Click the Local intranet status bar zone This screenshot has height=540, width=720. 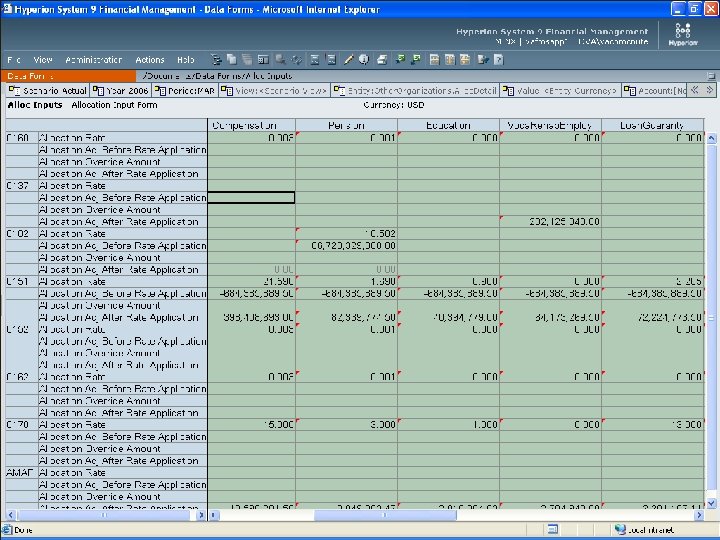pyautogui.click(x=644, y=529)
